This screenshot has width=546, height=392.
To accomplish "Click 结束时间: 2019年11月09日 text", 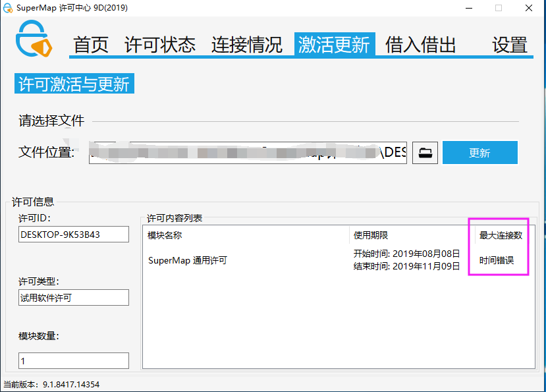I will 406,267.
